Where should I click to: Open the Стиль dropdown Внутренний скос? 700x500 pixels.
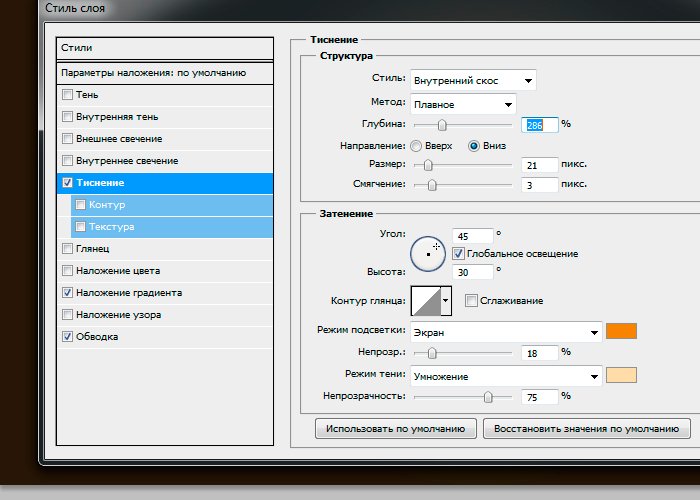point(473,80)
